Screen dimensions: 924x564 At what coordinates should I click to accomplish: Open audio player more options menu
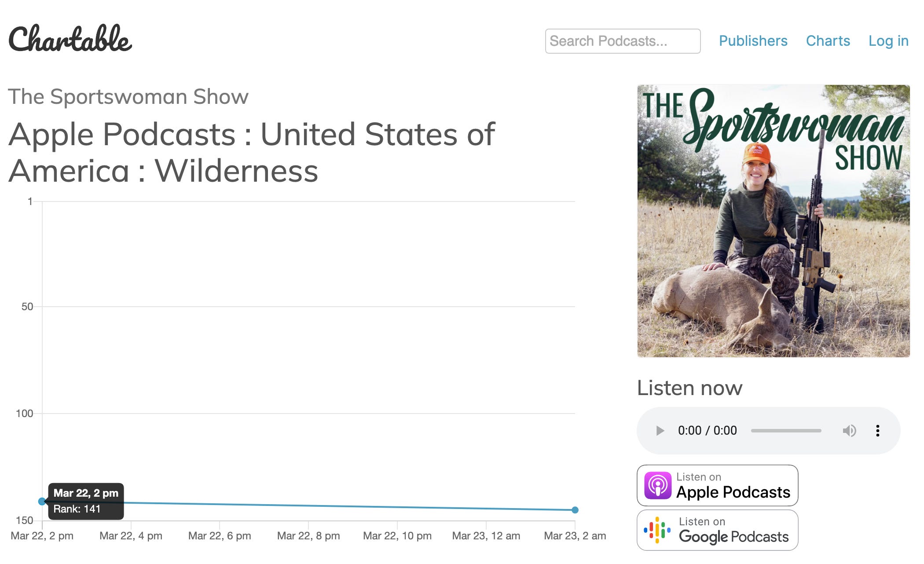(877, 430)
